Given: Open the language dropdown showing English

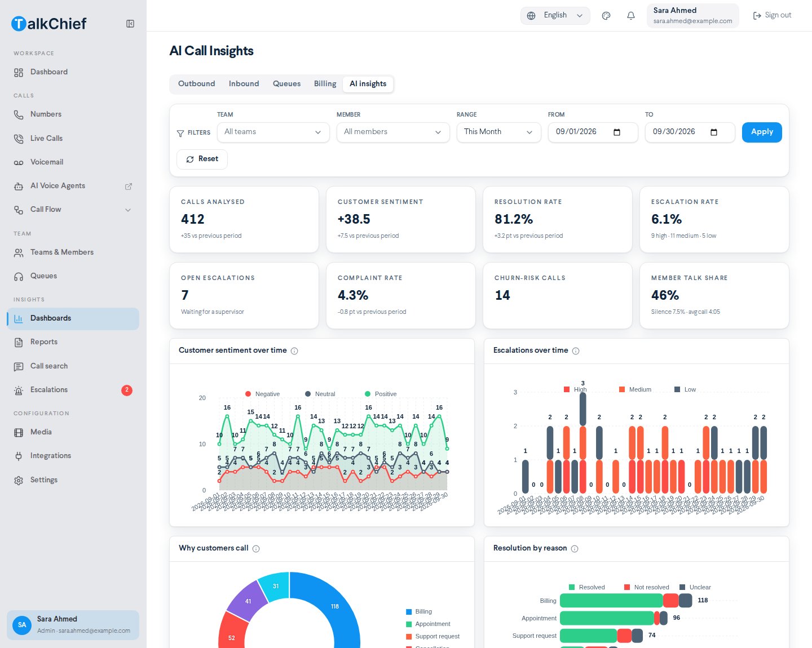Looking at the screenshot, I should tap(555, 16).
